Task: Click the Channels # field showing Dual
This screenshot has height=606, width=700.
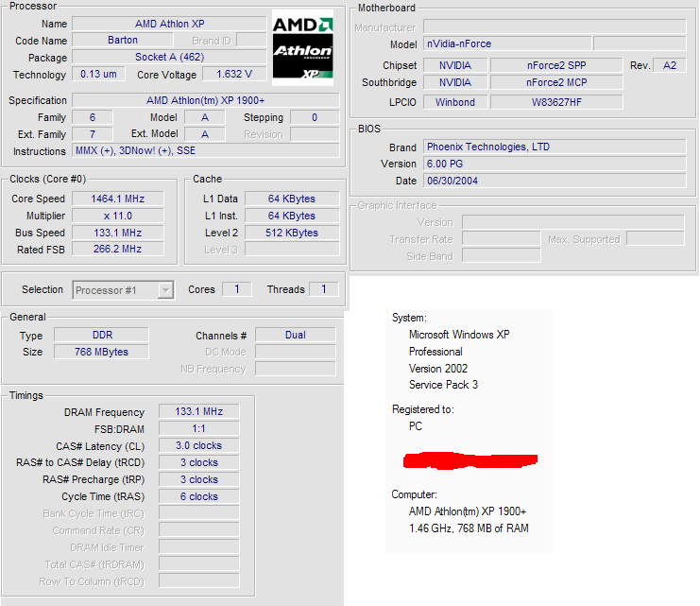Action: pos(295,336)
